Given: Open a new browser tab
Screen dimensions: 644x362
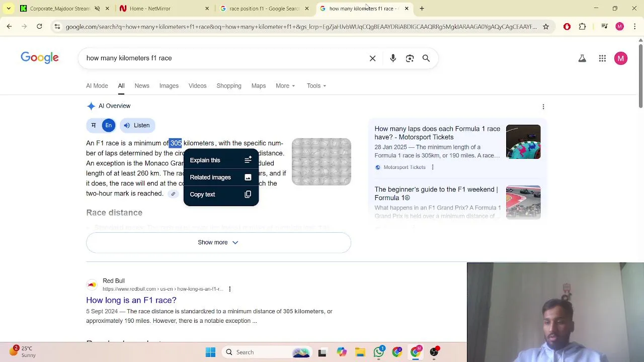Looking at the screenshot, I should 422,9.
